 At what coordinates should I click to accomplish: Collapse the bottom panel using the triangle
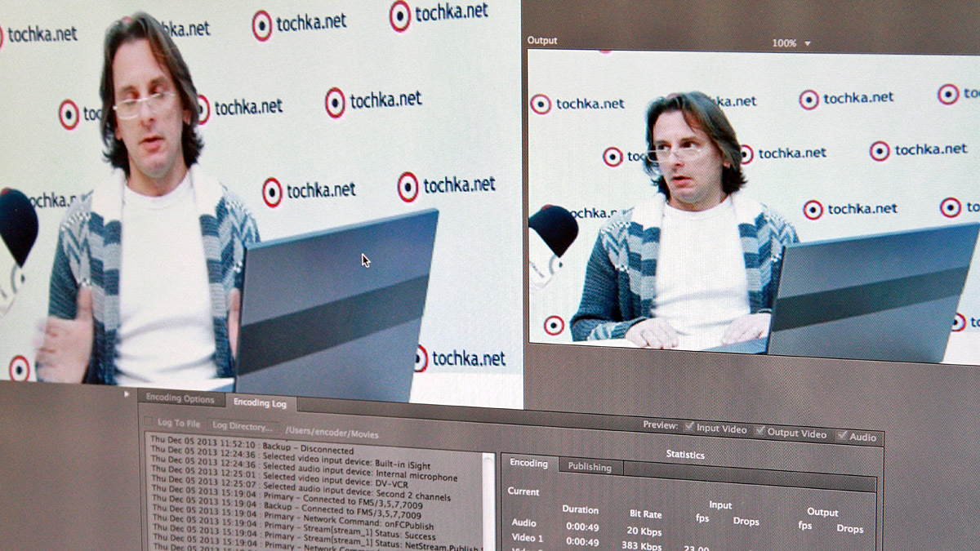click(x=127, y=394)
